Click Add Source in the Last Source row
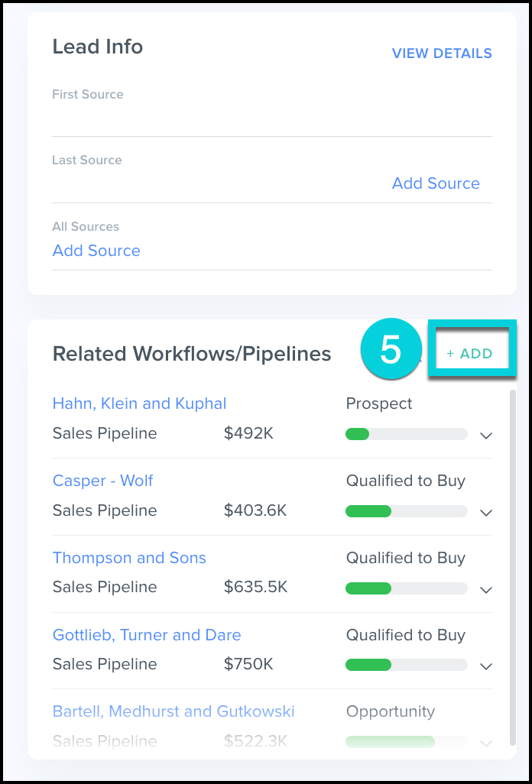This screenshot has height=784, width=532. 436,183
